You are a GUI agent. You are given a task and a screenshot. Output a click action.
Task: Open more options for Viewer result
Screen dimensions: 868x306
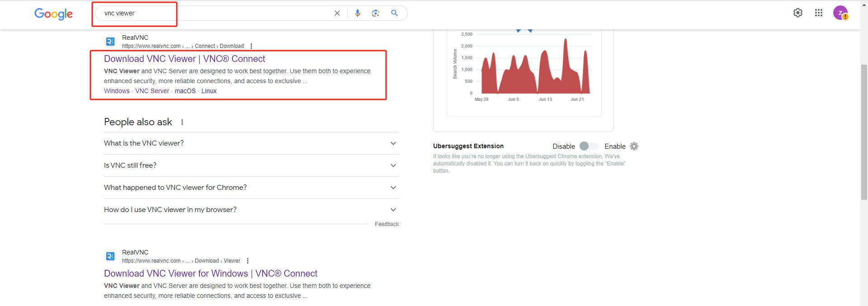tap(248, 261)
